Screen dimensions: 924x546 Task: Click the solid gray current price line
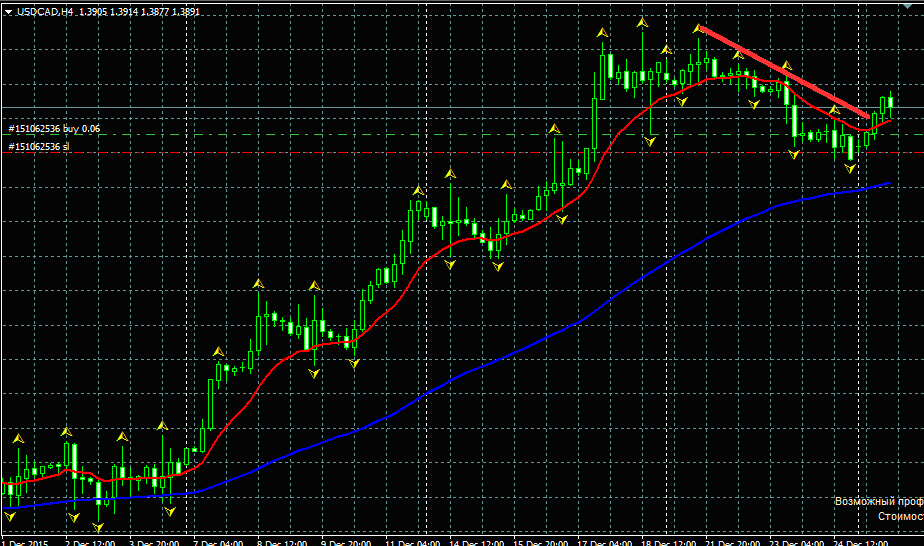click(x=462, y=107)
